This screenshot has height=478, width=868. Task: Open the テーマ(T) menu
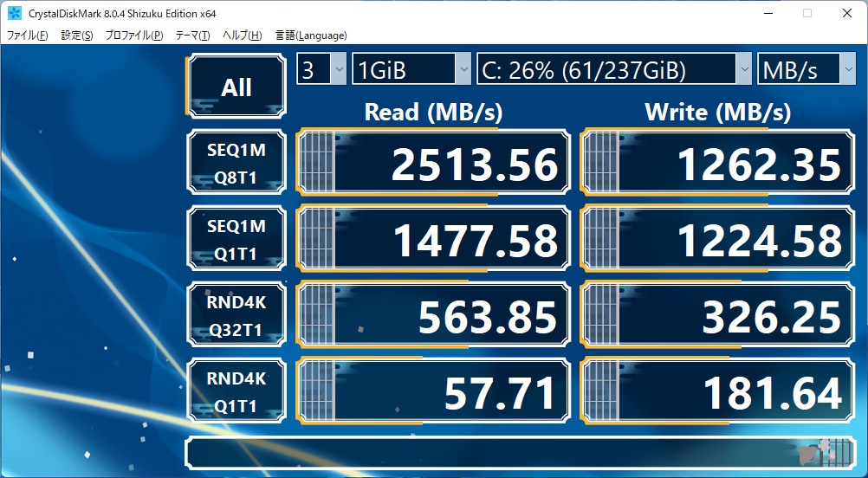[x=192, y=36]
